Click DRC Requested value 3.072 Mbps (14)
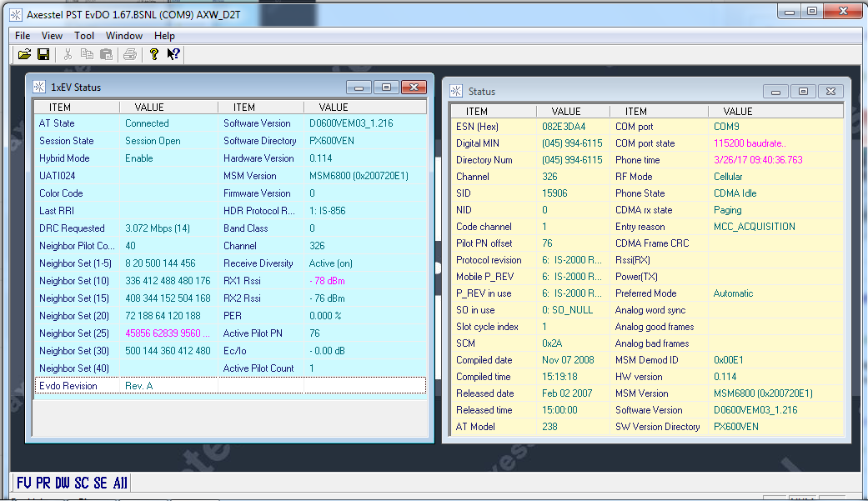 tap(158, 228)
